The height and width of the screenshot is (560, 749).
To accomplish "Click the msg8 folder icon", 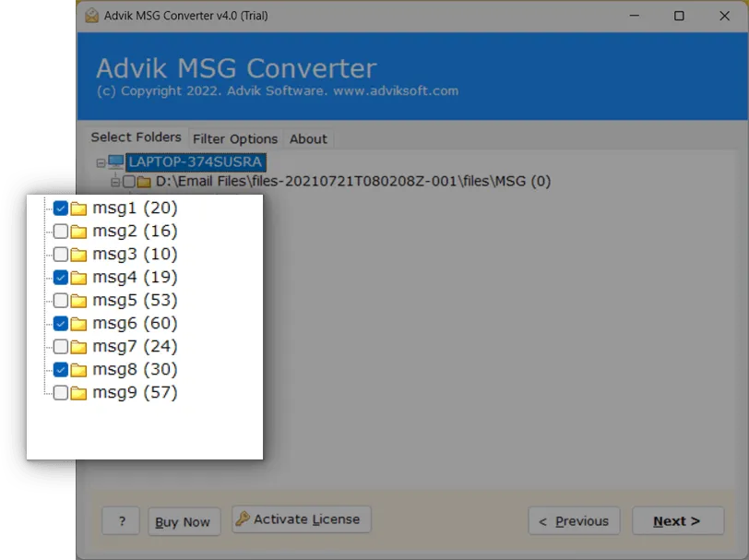I will [78, 369].
